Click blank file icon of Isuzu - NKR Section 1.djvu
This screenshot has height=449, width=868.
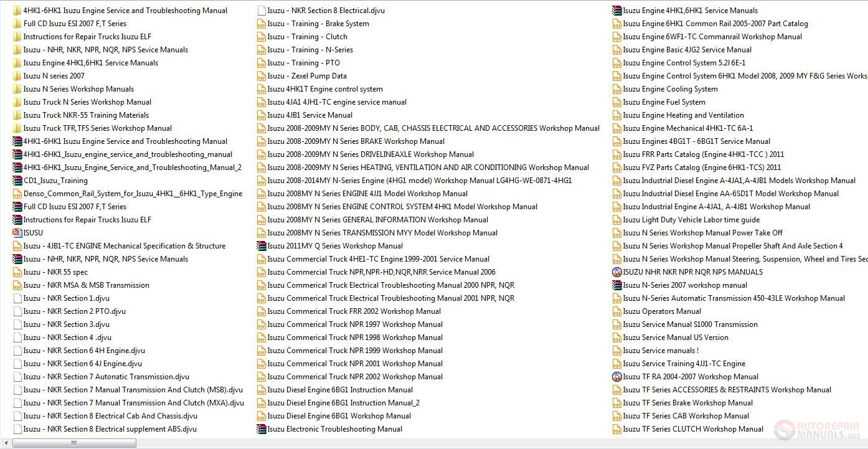(x=17, y=298)
